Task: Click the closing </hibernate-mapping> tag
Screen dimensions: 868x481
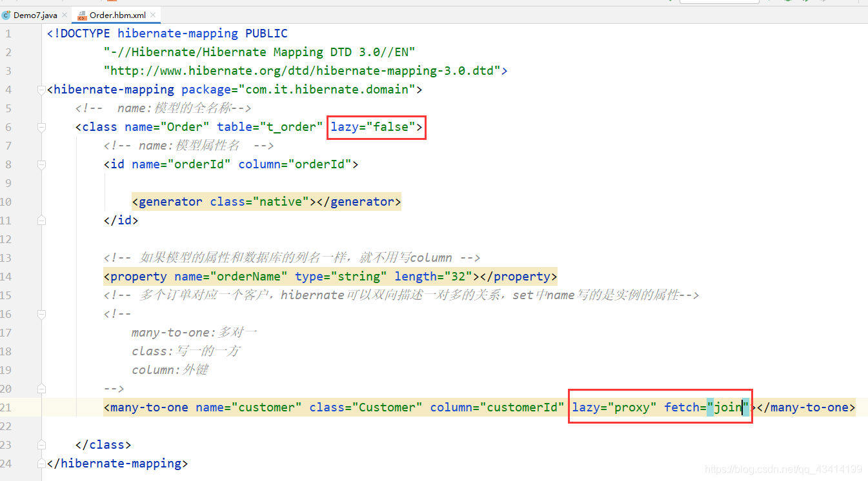Action: (x=117, y=464)
